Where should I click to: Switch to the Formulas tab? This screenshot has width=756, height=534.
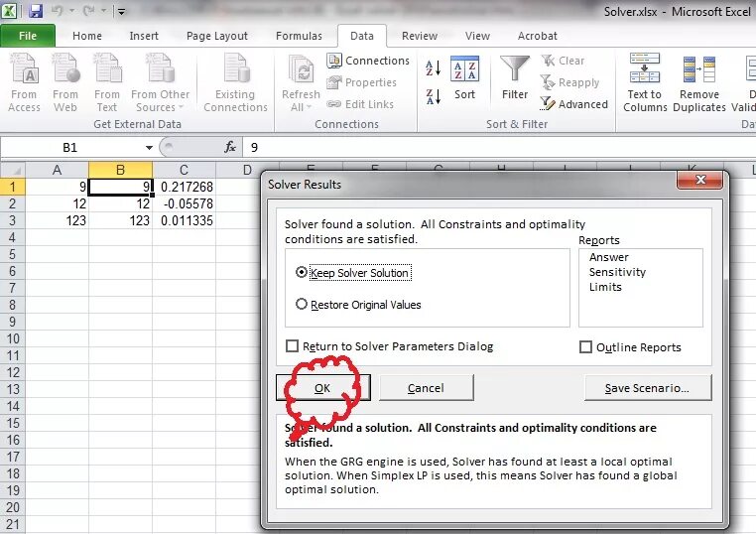[299, 36]
